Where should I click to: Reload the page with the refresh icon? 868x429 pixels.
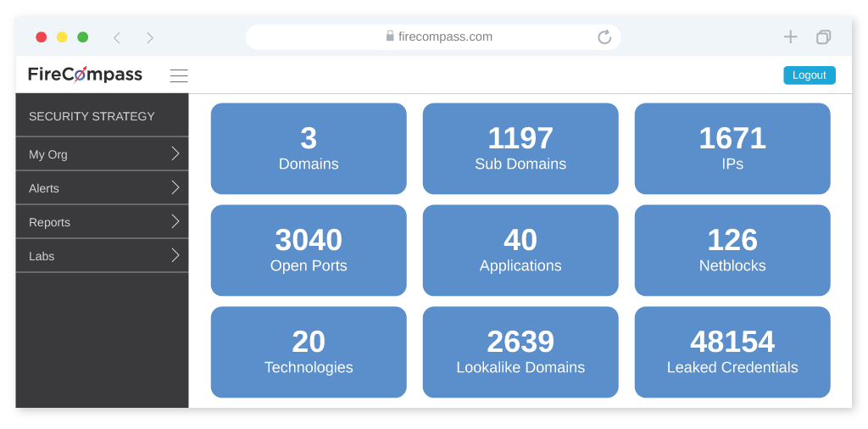604,37
